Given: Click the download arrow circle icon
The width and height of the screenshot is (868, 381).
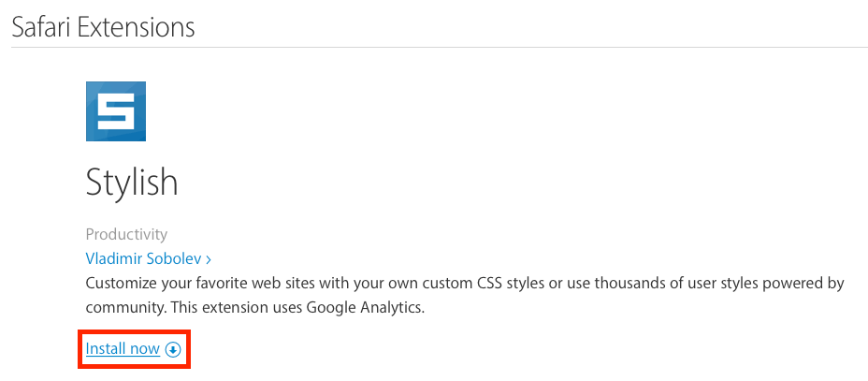Looking at the screenshot, I should 172,350.
